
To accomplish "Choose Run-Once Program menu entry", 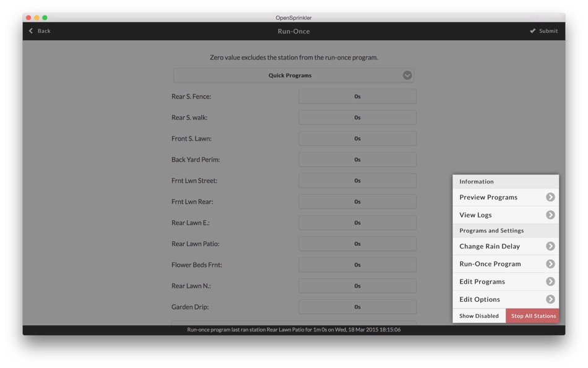I will point(506,263).
